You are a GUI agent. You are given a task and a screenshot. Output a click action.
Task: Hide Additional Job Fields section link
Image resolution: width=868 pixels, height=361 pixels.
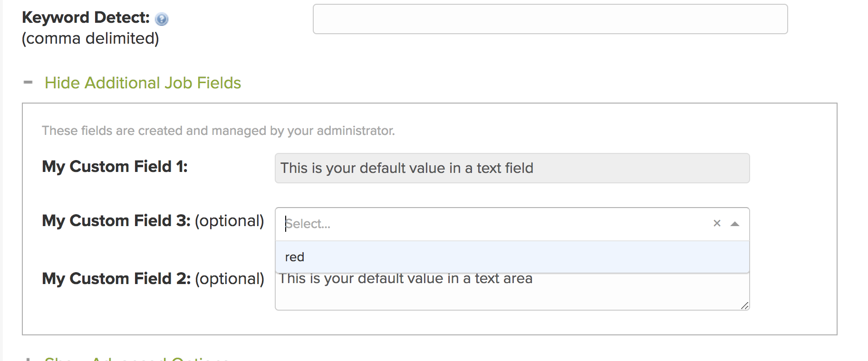143,83
